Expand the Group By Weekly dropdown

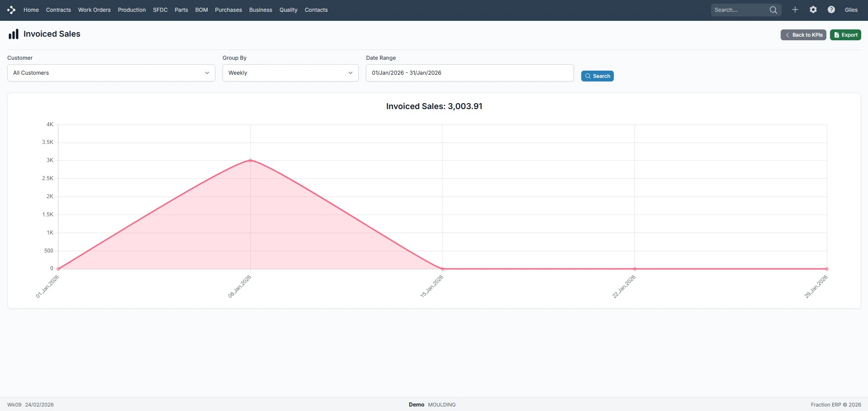pyautogui.click(x=290, y=73)
